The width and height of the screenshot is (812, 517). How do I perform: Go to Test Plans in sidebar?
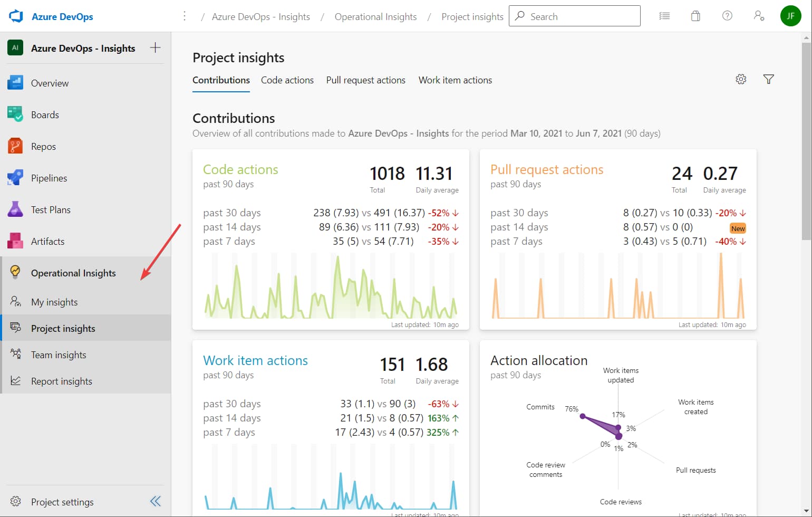[x=85, y=209]
